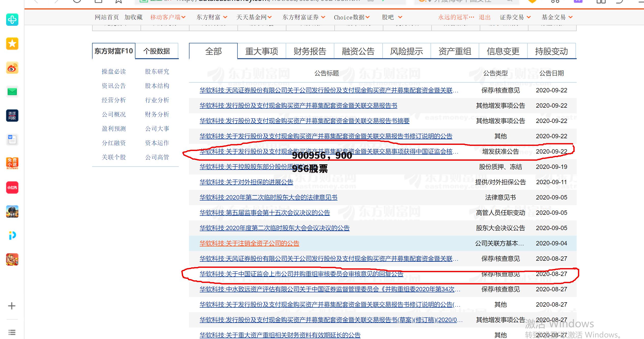Switch to the 持股变动 tab
Screen dimensions: 644x339
click(x=552, y=51)
